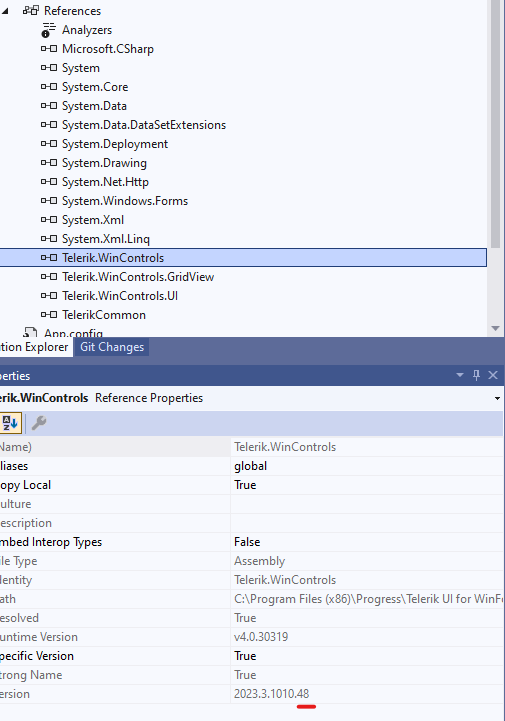Select the References folder icon
Image resolution: width=505 pixels, height=721 pixels.
pyautogui.click(x=31, y=11)
